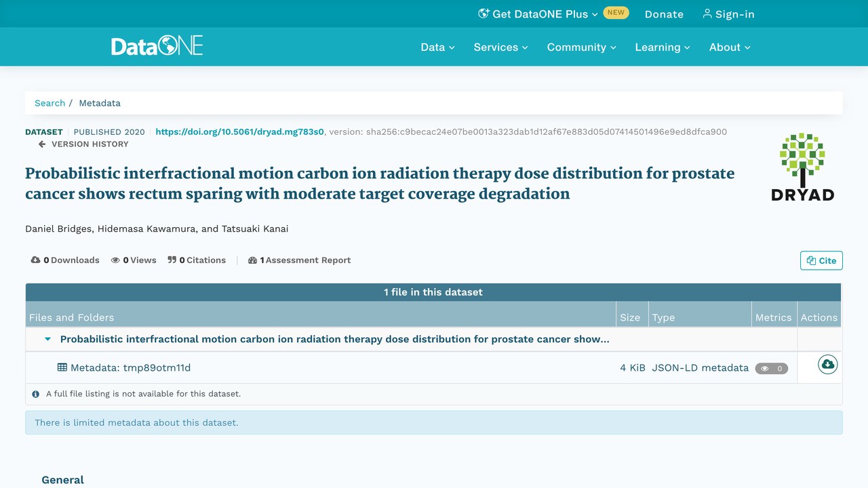Click the Metadata breadcrumb text
Screen dimensions: 868x488
point(100,103)
